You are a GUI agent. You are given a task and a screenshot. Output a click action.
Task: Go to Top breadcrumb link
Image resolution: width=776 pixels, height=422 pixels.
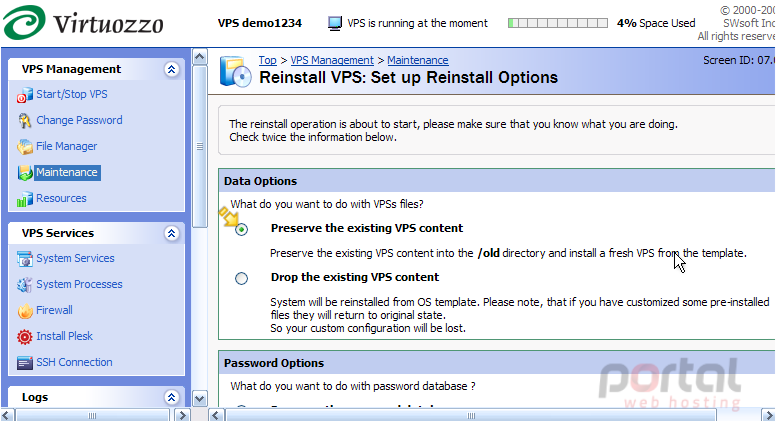[x=267, y=60]
